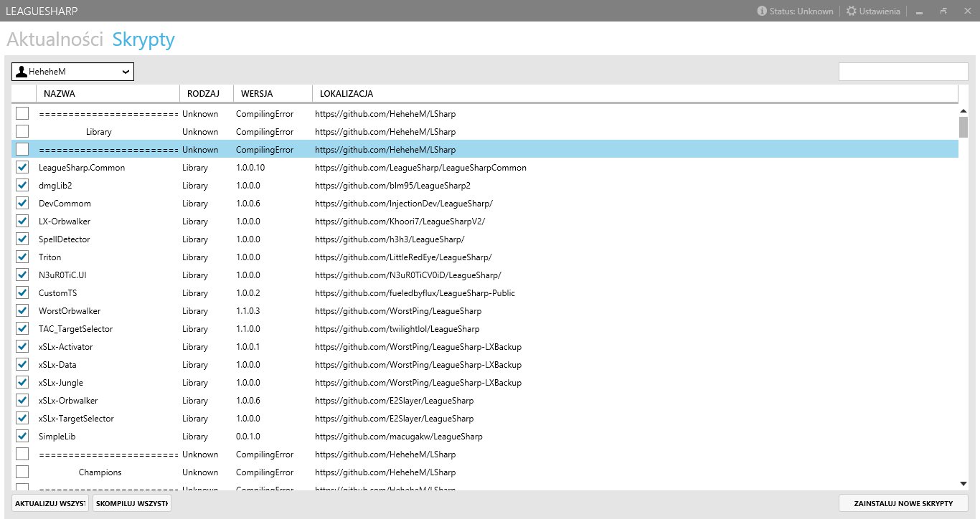980x519 pixels.
Task: Check the Library header row checkbox
Action: click(x=22, y=131)
